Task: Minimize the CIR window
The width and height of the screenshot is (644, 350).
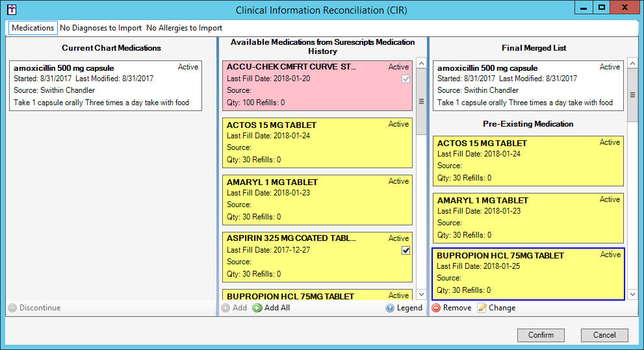Action: (583, 8)
